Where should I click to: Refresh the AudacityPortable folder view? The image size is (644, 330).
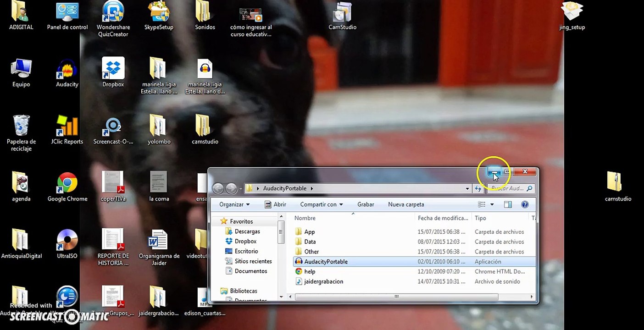tap(478, 188)
